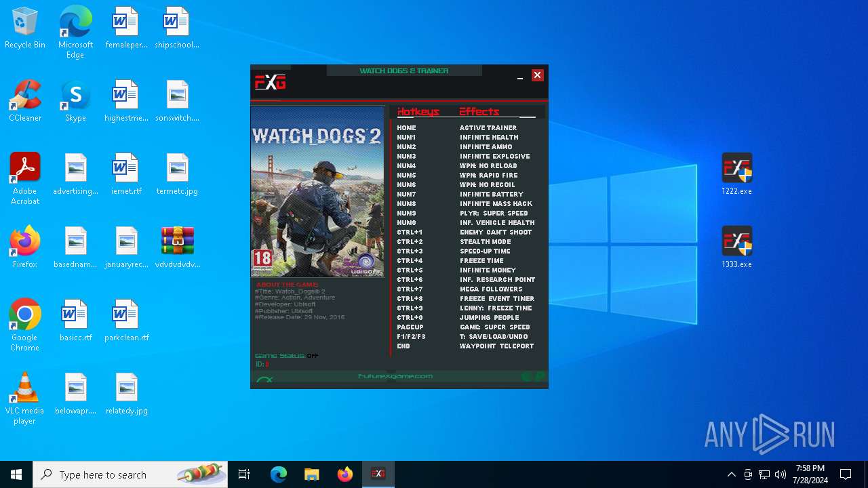The height and width of the screenshot is (488, 868).
Task: Select the FREEZE TIME effect next to CTRL+4
Action: pyautogui.click(x=481, y=260)
